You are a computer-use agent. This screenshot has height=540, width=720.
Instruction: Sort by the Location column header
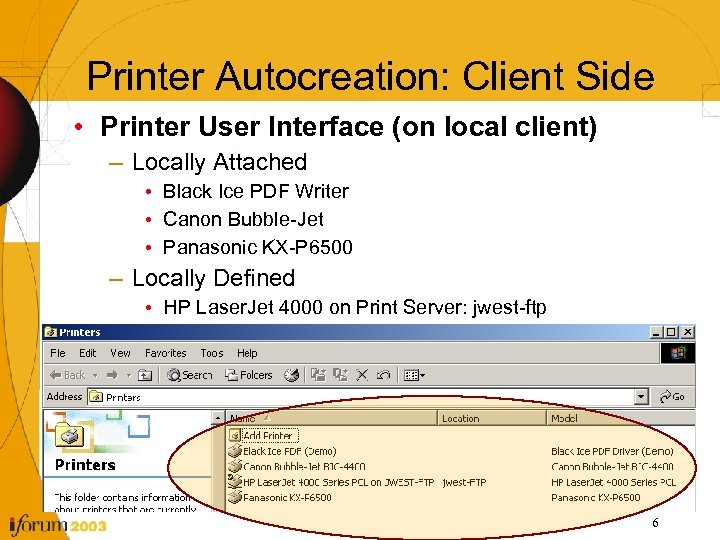[x=492, y=418]
